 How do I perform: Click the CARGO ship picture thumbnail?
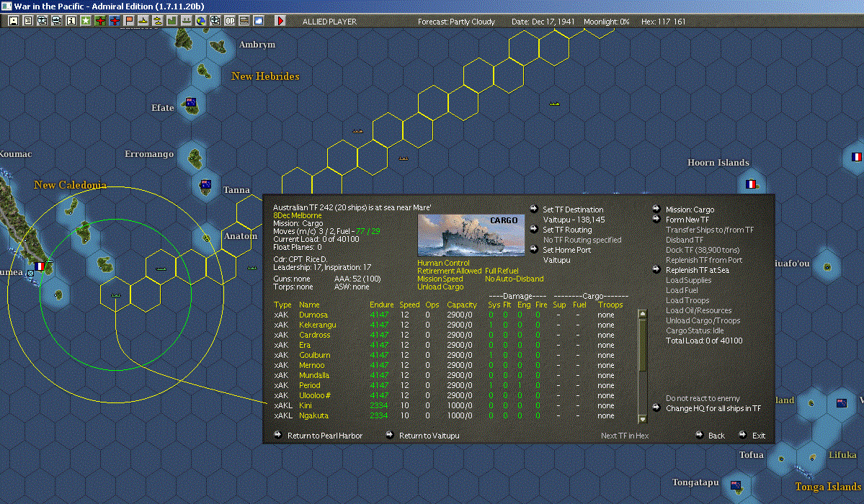[471, 235]
